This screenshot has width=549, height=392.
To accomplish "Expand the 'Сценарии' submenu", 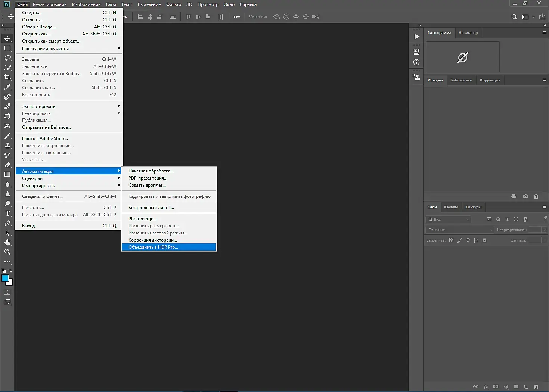I will (x=69, y=178).
